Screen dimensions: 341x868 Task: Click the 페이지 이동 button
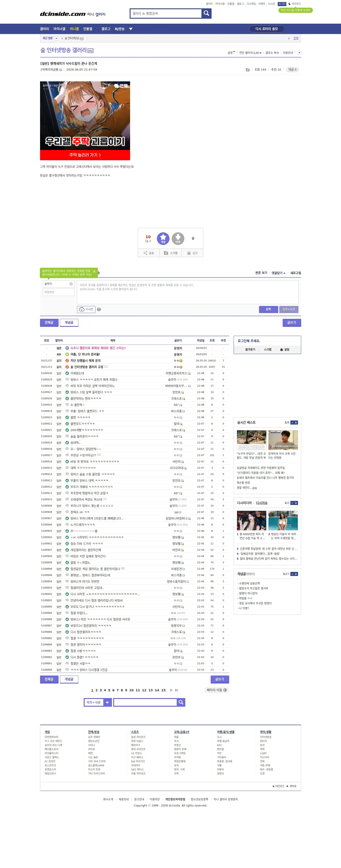(x=217, y=690)
